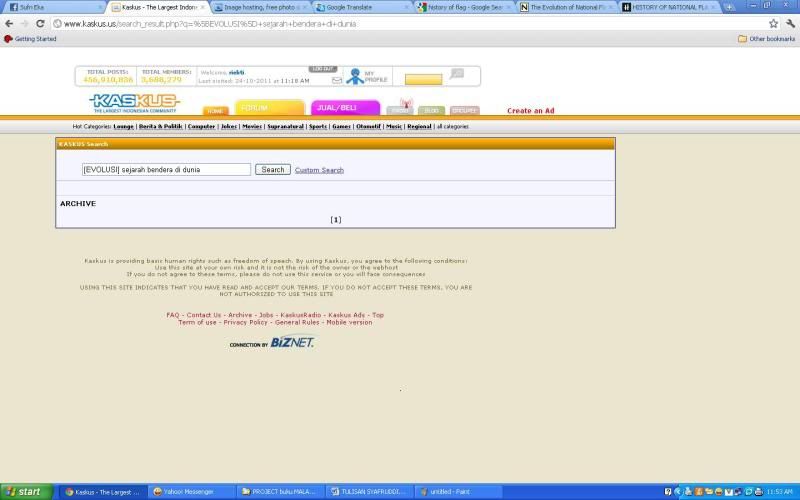Click the Search button
The image size is (800, 500).
[x=273, y=169]
